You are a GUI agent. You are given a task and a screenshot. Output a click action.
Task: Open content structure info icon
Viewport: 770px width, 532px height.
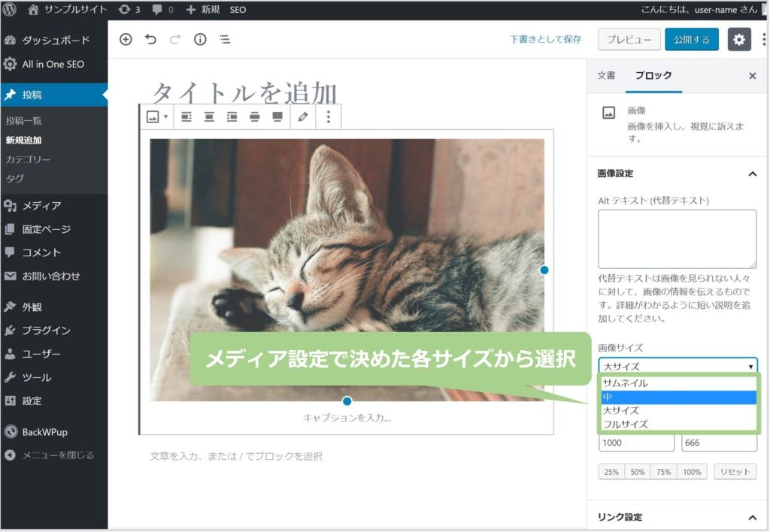point(200,40)
